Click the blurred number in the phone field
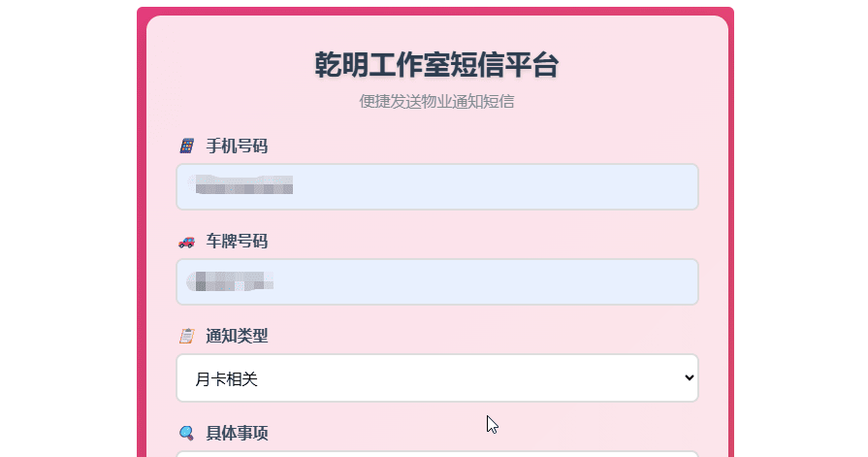The height and width of the screenshot is (457, 868). [x=243, y=186]
